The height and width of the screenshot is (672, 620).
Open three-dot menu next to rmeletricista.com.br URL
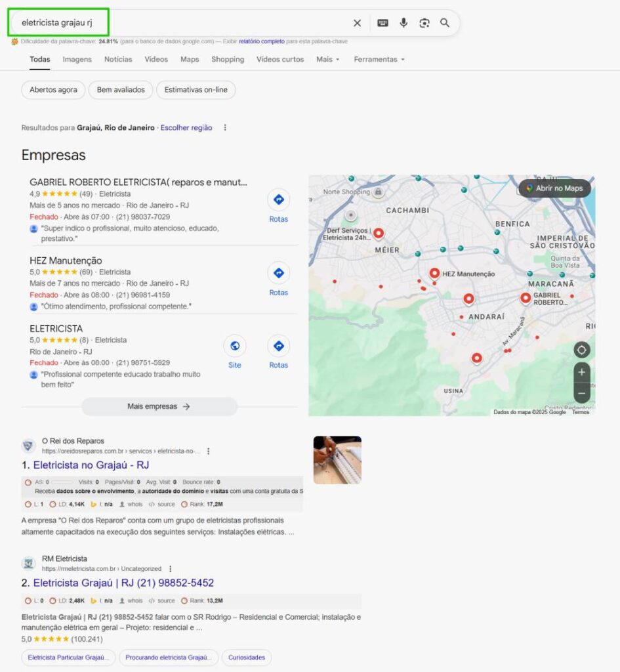pyautogui.click(x=170, y=569)
